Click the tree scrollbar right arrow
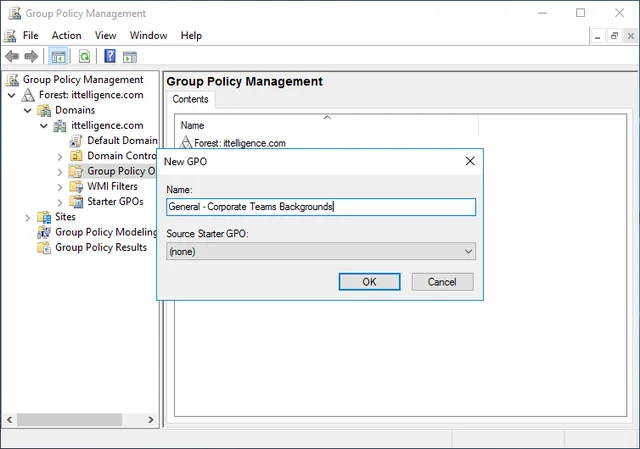Image resolution: width=640 pixels, height=449 pixels. (x=151, y=420)
